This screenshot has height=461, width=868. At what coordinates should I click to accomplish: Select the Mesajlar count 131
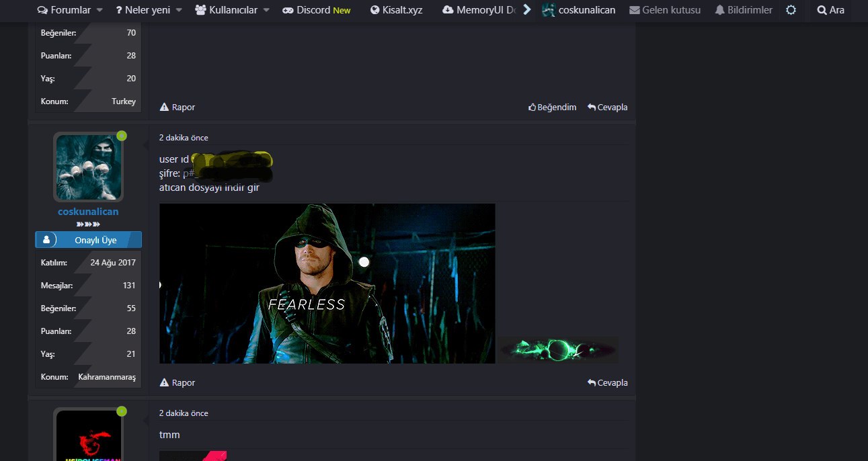click(129, 286)
